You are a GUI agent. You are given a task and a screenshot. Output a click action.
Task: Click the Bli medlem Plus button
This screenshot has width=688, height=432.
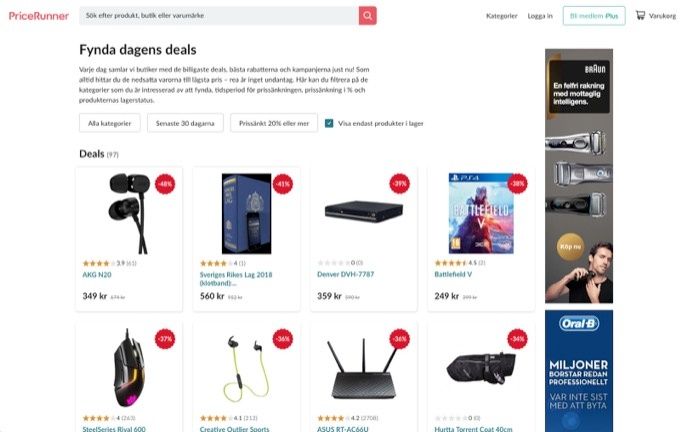pyautogui.click(x=594, y=16)
